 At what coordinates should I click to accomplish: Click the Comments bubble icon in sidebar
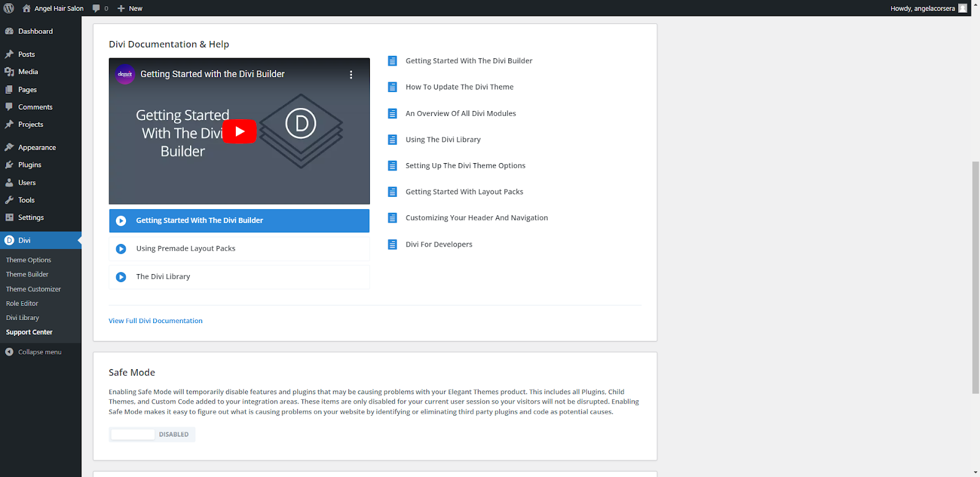click(9, 107)
